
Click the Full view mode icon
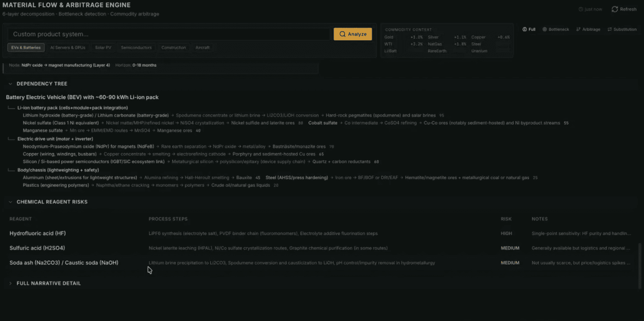point(524,29)
